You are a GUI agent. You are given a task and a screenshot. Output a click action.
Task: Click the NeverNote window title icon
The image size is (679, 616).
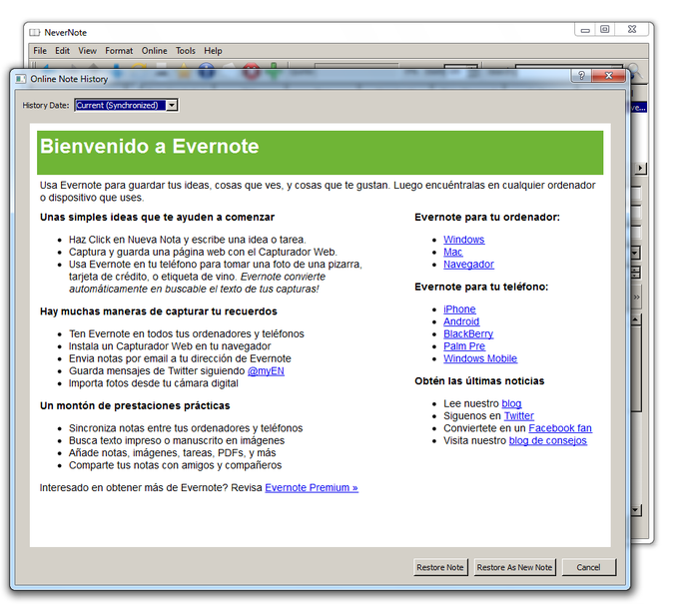[x=34, y=33]
